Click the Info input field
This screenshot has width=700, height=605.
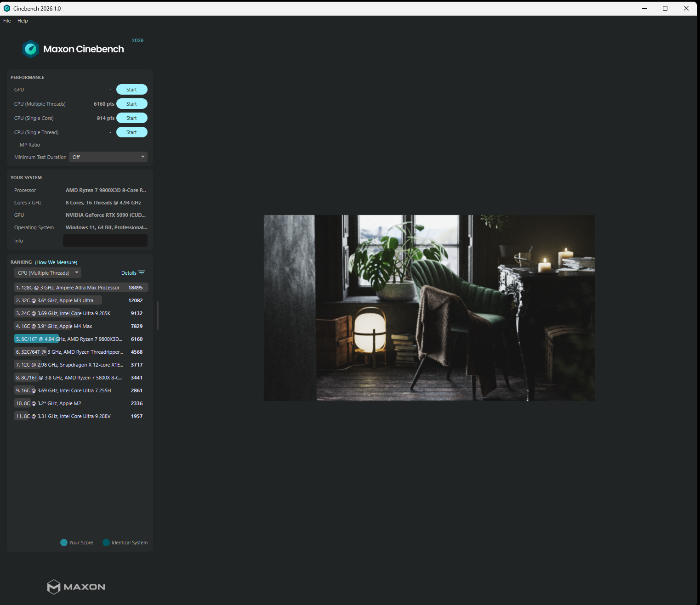(105, 241)
